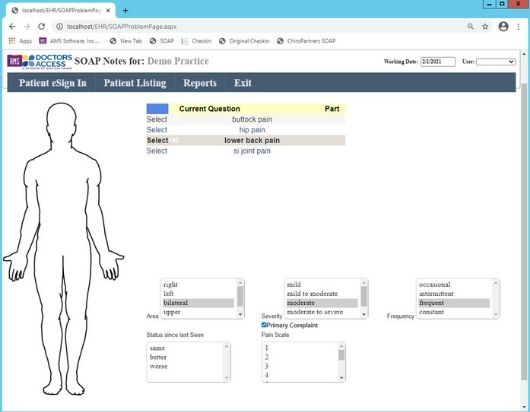
Task: Click the Severity list scrollbar
Action: [x=364, y=297]
